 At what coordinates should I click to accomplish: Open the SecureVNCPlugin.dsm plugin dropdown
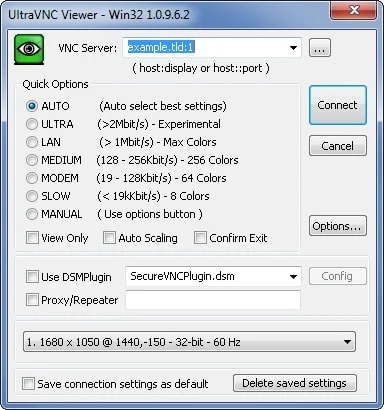(x=293, y=277)
